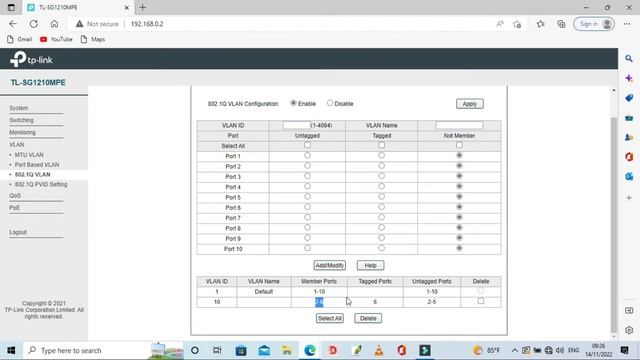Expand the System menu
The height and width of the screenshot is (360, 640).
pos(19,108)
